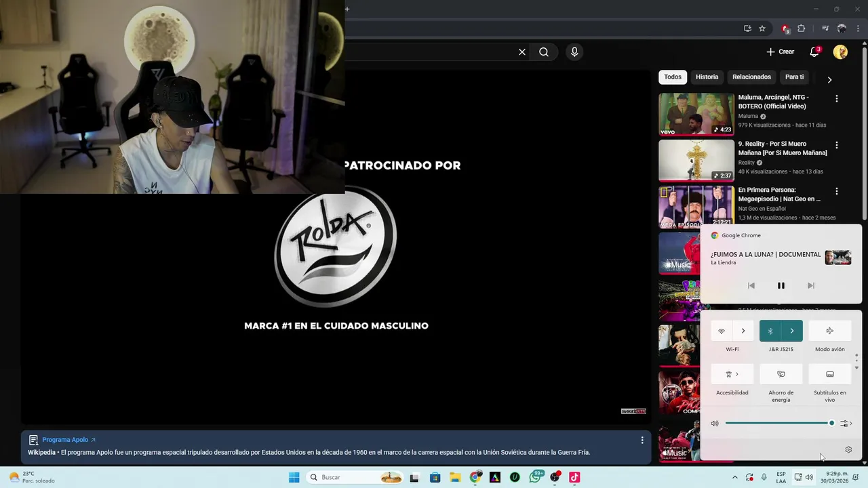Clear the YouTube search box with X
Viewport: 868px width, 488px height.
[x=522, y=52]
